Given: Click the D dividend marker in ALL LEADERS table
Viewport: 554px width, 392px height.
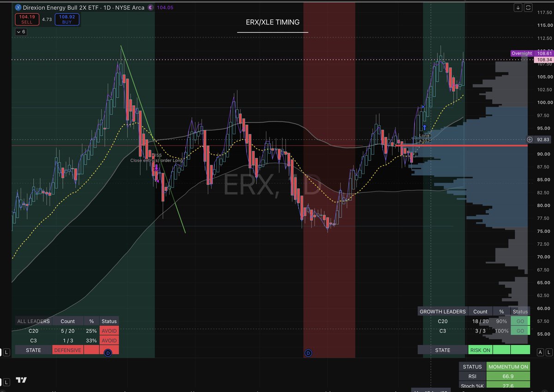Looking at the screenshot, I should click(108, 353).
